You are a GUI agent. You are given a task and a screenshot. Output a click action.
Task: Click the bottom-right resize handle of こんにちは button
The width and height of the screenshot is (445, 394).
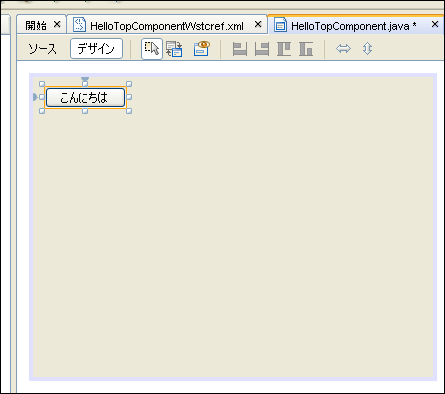(129, 111)
